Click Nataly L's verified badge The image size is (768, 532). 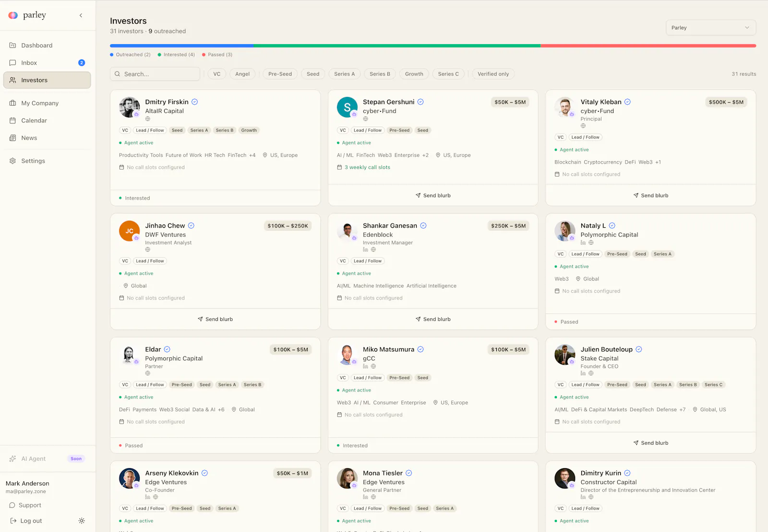(x=612, y=225)
